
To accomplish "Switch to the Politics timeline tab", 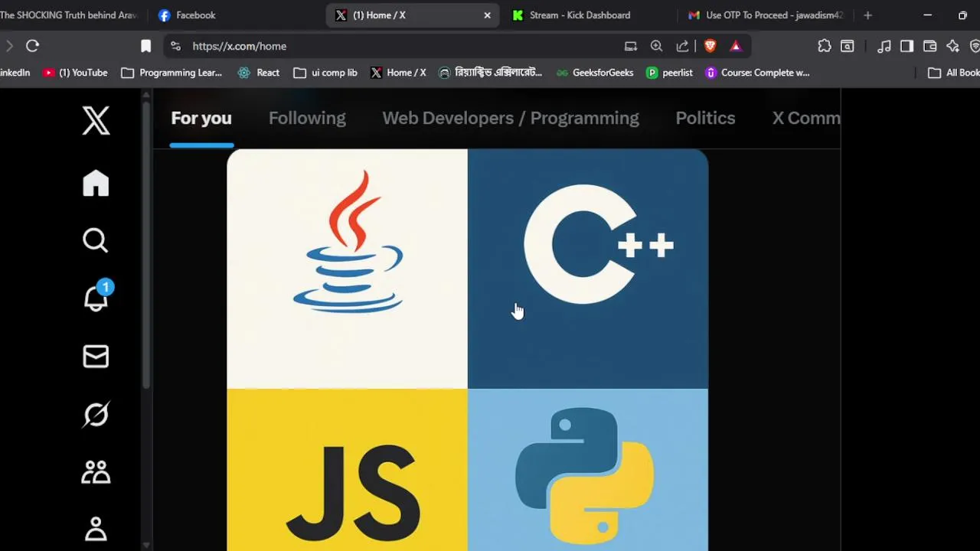I will pyautogui.click(x=705, y=118).
